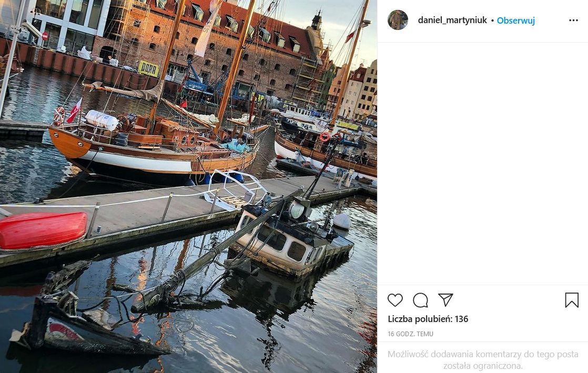Click the 16 GODZ. TEMU timestamp
This screenshot has height=373, width=588.
coord(410,334)
